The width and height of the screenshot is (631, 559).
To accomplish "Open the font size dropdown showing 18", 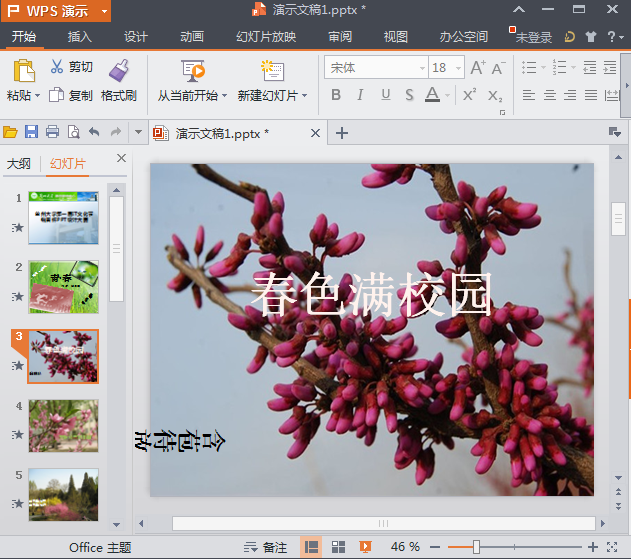I will (458, 68).
